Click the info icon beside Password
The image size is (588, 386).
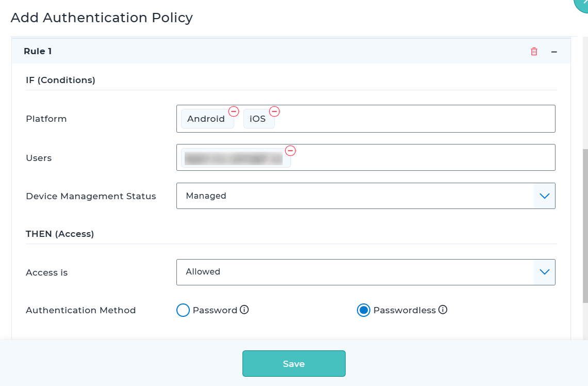coord(244,310)
